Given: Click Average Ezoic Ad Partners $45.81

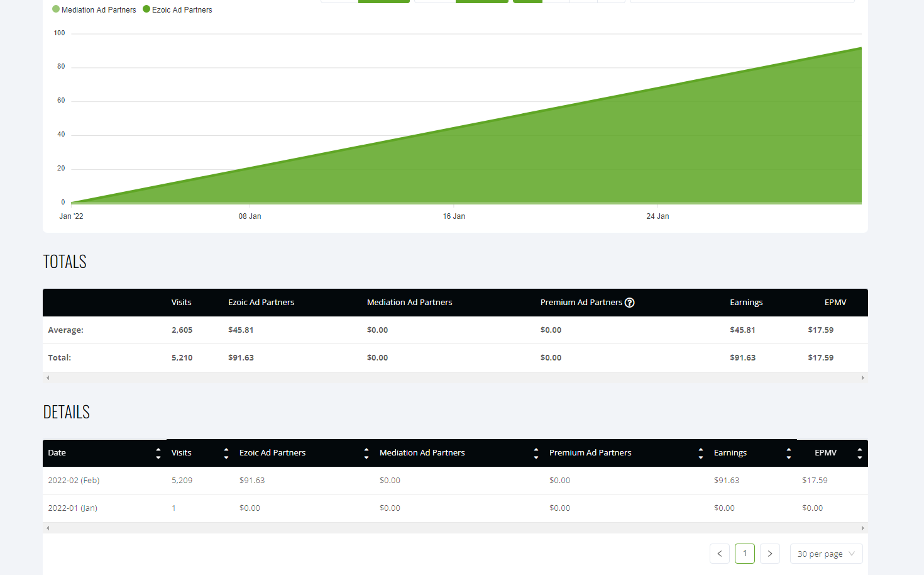Looking at the screenshot, I should coord(241,330).
